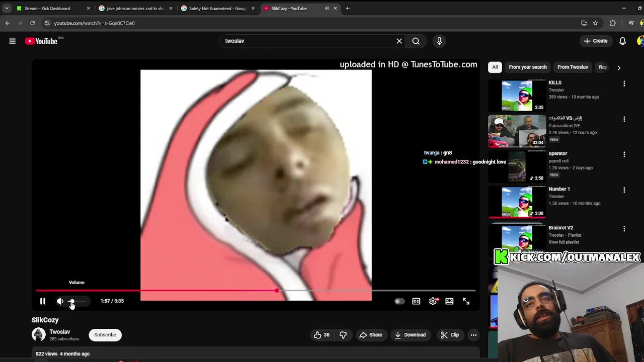
Task: Switch to jake johnson movies tab
Action: (x=135, y=8)
